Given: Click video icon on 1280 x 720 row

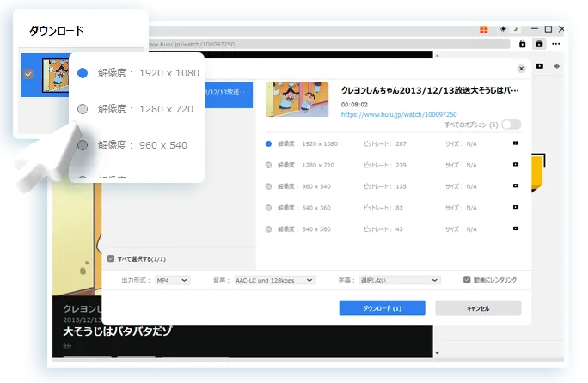Looking at the screenshot, I should (x=516, y=165).
